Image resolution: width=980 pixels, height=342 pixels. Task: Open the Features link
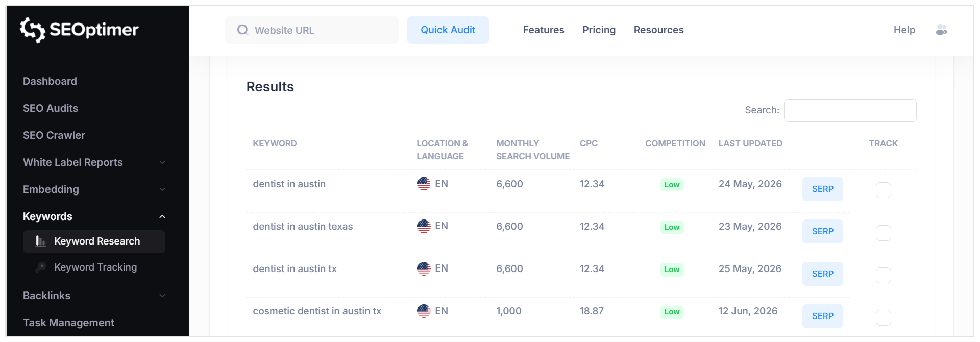click(544, 30)
